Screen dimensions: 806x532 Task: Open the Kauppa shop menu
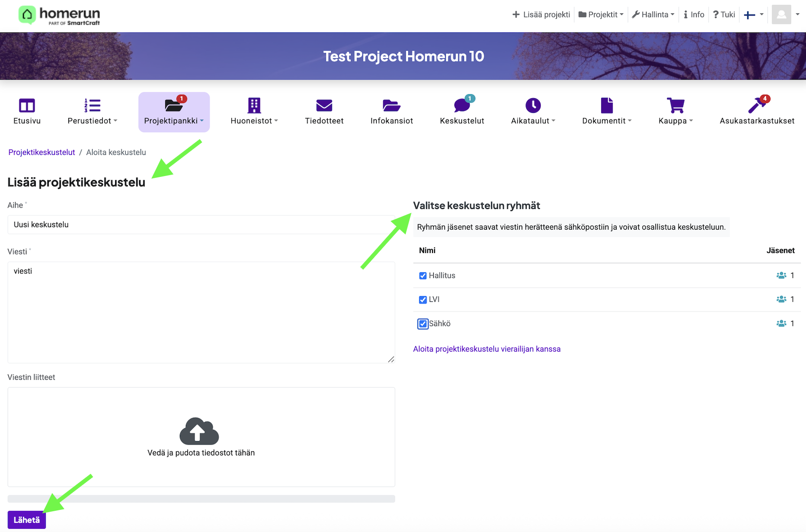(675, 112)
